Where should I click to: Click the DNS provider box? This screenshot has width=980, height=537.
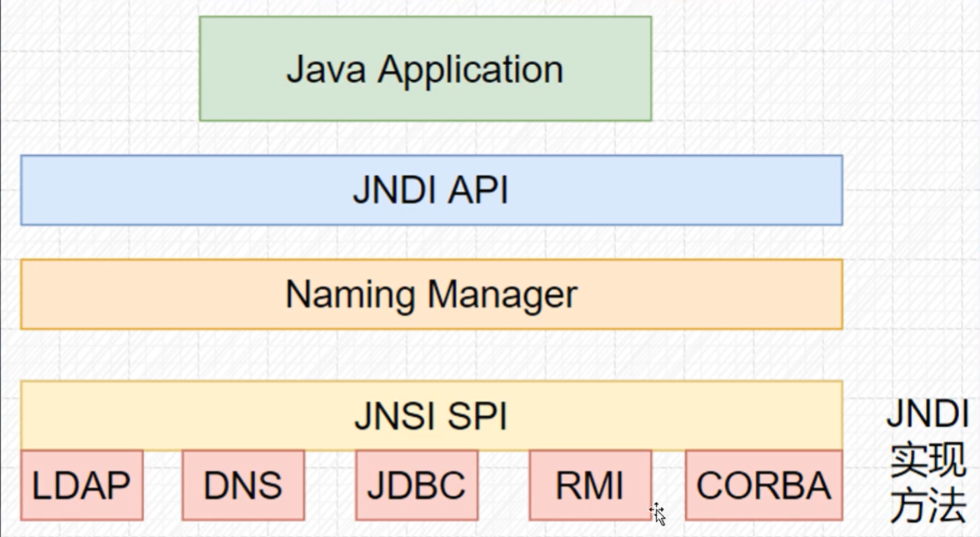[243, 485]
